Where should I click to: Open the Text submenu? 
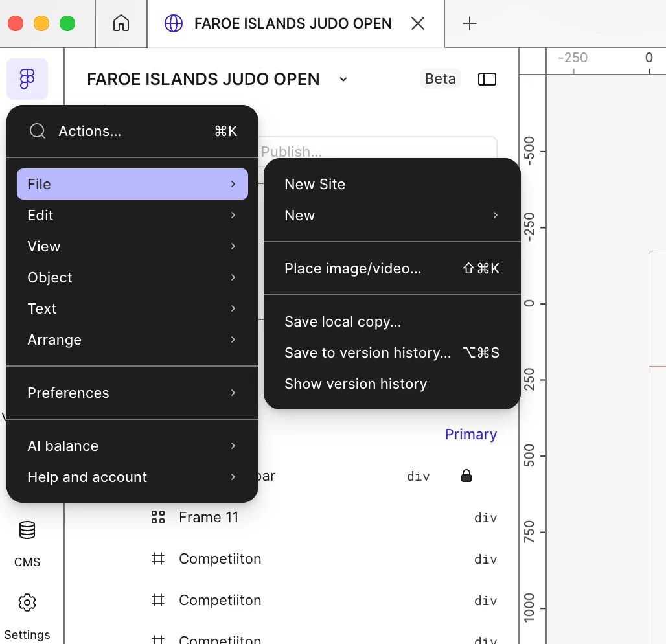coord(133,308)
